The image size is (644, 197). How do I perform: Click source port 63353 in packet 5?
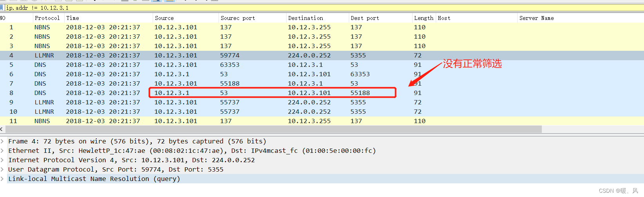tap(230, 65)
